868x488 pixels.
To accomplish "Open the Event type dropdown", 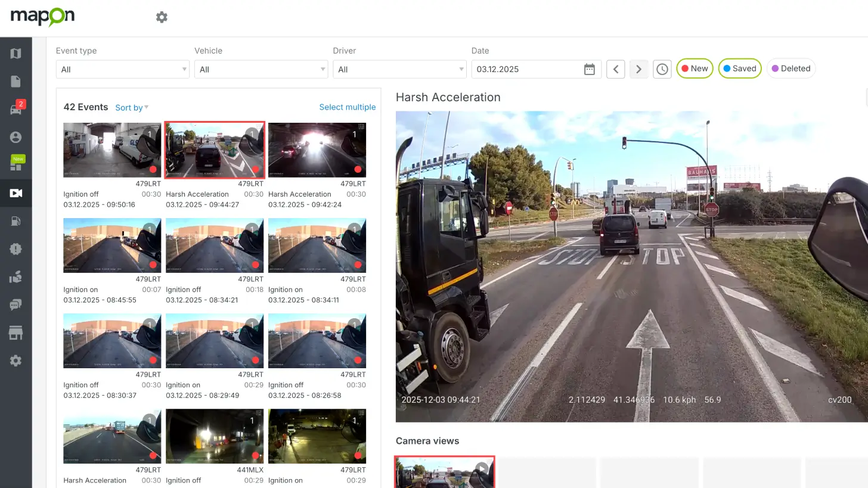I will click(x=122, y=69).
